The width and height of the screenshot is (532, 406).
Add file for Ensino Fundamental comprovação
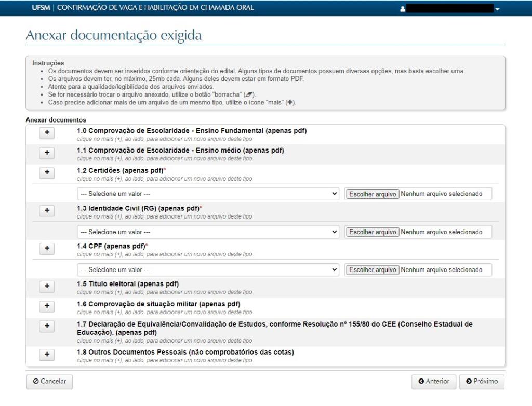(x=47, y=133)
